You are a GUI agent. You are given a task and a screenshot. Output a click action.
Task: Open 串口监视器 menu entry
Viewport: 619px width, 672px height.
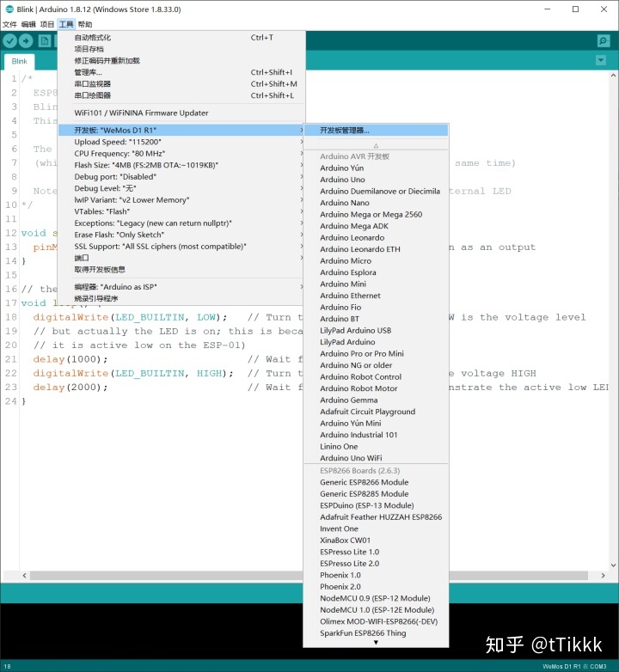click(181, 83)
